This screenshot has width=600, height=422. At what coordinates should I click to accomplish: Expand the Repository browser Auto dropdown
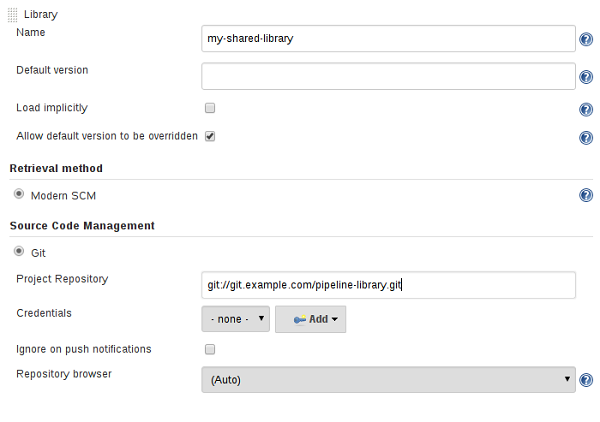point(388,380)
